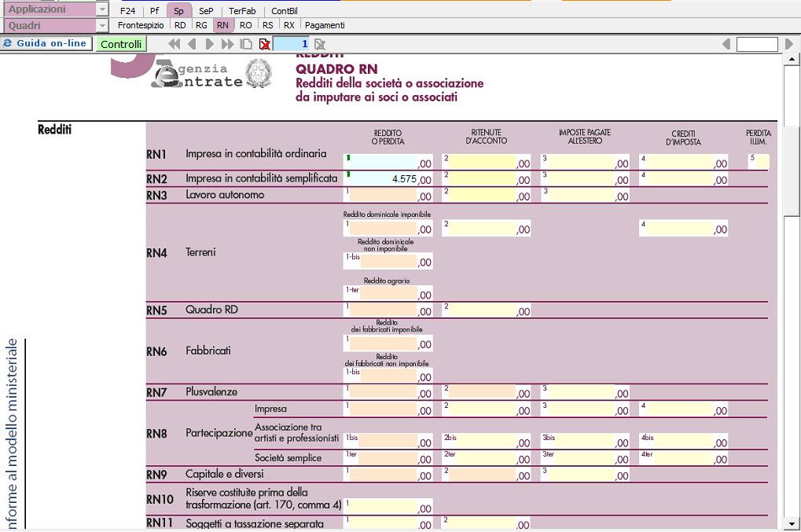Go to first module page arrows
This screenshot has width=801, height=532.
(x=175, y=45)
